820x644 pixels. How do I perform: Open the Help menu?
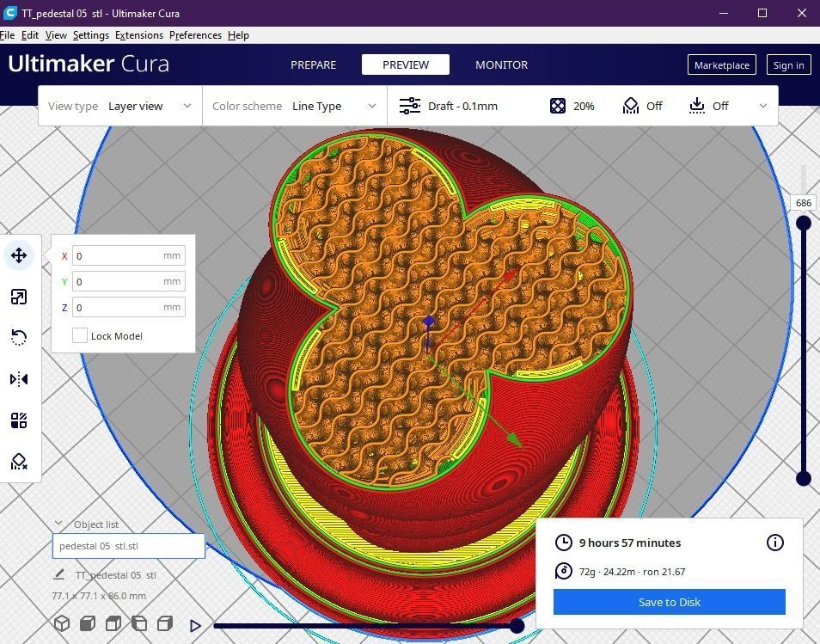(x=238, y=35)
